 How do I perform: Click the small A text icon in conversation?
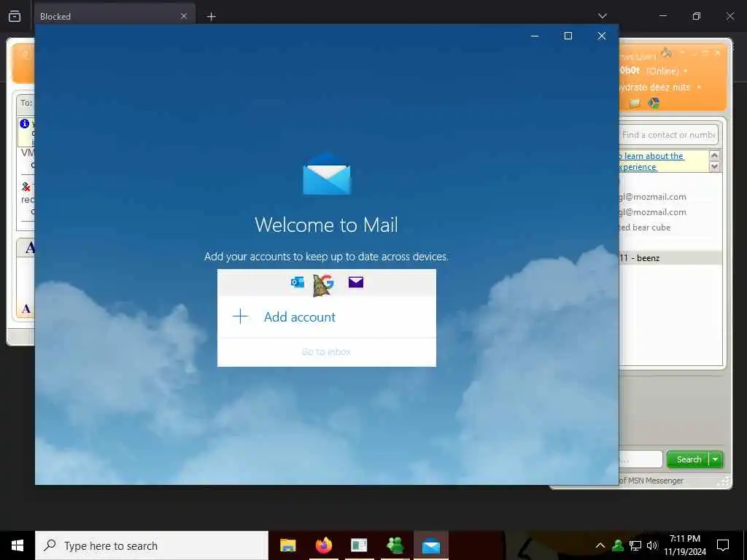26,309
